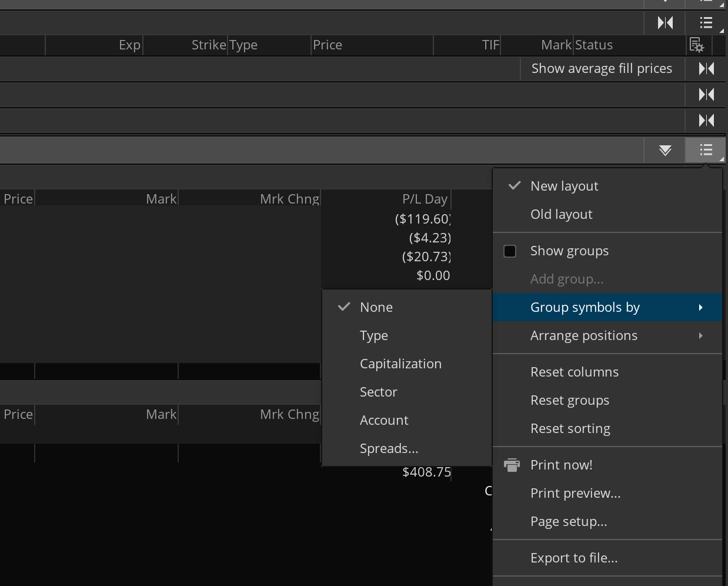Click the $408.75 value
Screen dimensions: 728x586
(427, 472)
